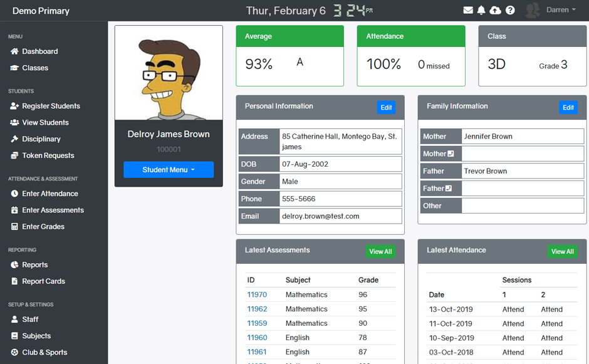Click the Phone field 555-5666
Viewport: 589px width, 364px height.
pos(340,199)
